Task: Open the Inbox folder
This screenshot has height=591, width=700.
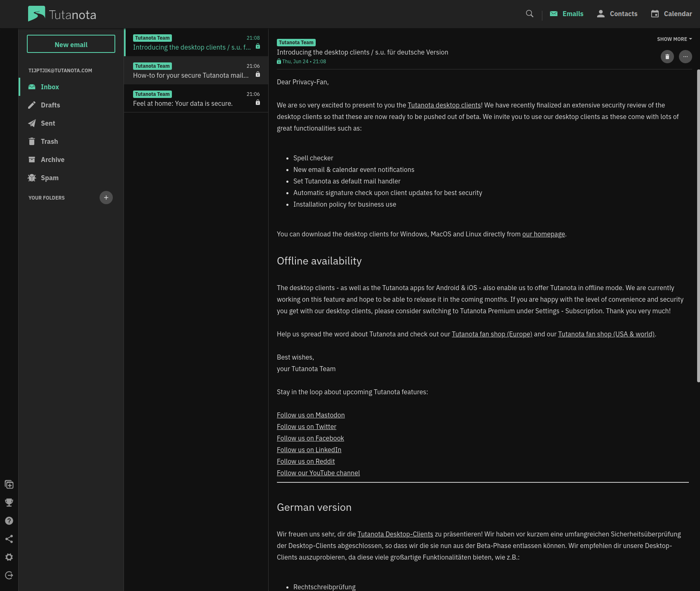Action: (71, 87)
